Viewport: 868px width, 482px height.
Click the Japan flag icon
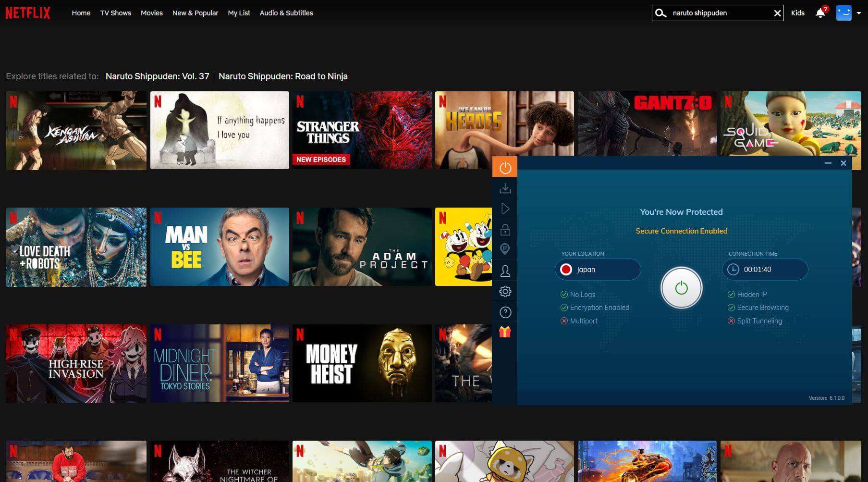(x=566, y=270)
